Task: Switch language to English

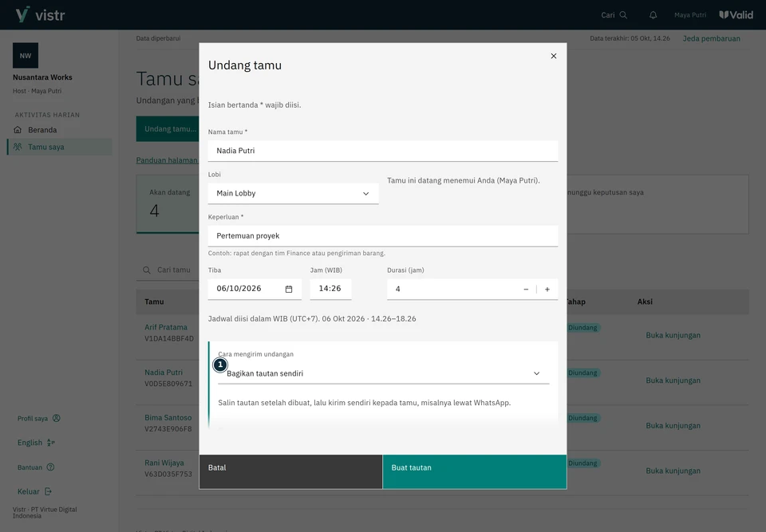Action: (x=36, y=443)
